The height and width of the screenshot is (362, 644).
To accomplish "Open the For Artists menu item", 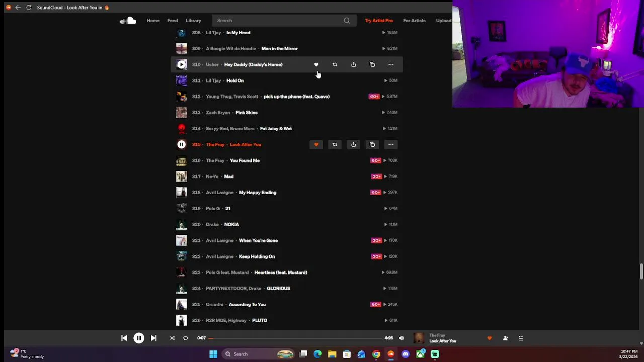I will pyautogui.click(x=414, y=21).
